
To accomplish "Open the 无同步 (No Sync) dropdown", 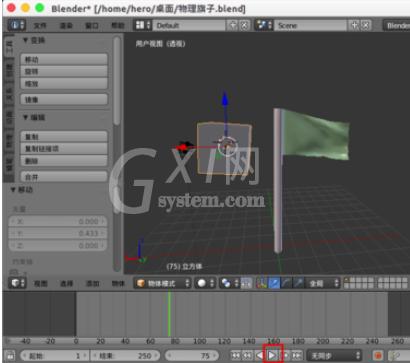I will pyautogui.click(x=334, y=355).
